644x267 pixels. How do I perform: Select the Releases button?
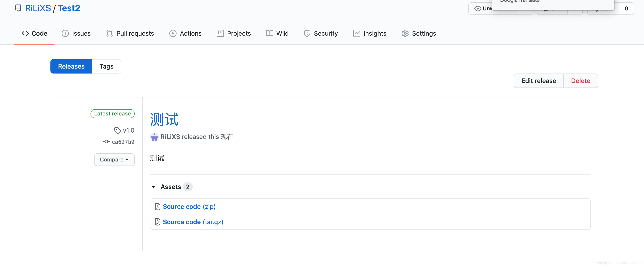coord(71,66)
